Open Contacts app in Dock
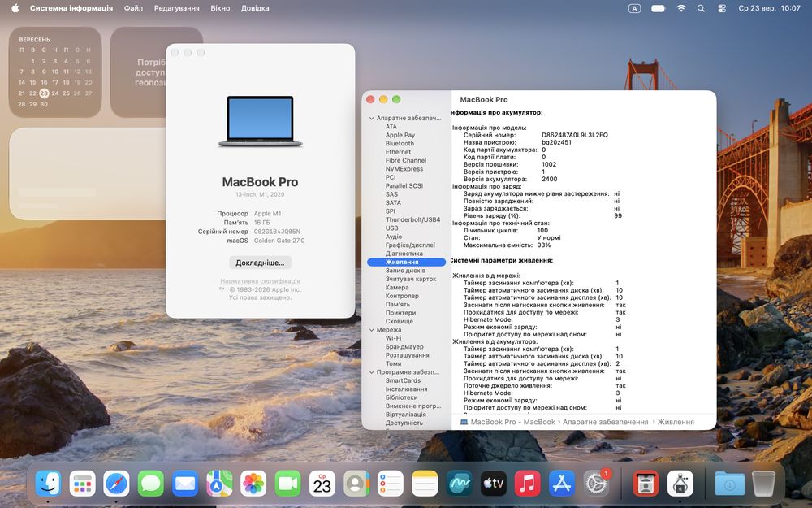This screenshot has height=508, width=812. coord(356,484)
